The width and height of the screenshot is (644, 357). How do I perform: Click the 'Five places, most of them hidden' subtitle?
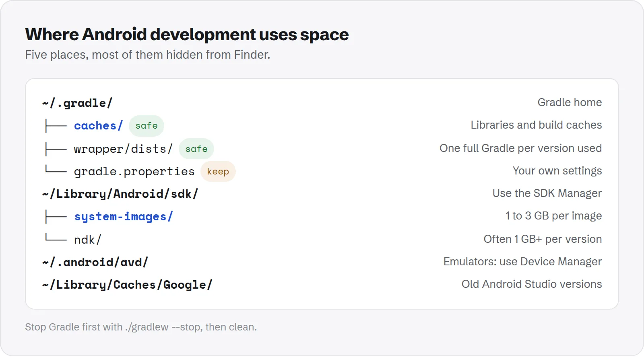point(148,55)
